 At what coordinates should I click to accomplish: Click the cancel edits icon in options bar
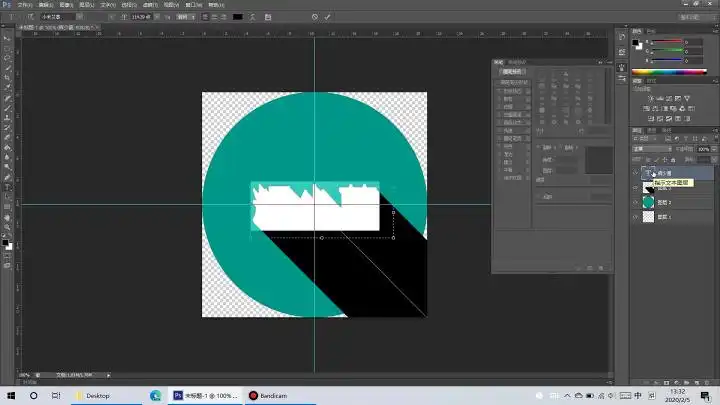pos(314,17)
